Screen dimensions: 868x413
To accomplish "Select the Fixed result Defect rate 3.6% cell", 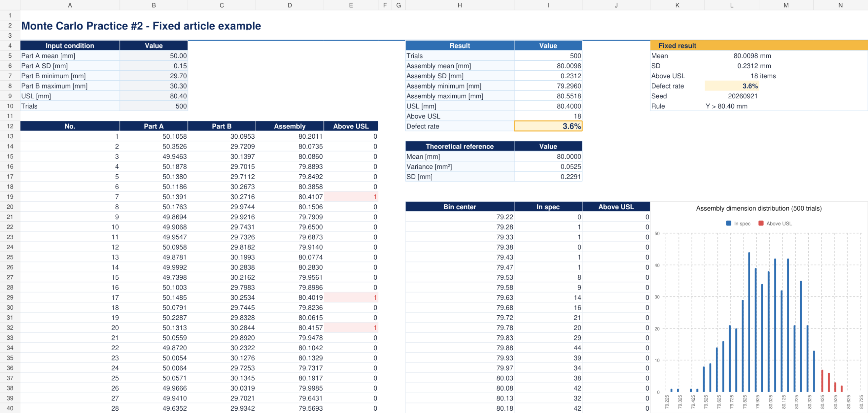I will pos(732,86).
